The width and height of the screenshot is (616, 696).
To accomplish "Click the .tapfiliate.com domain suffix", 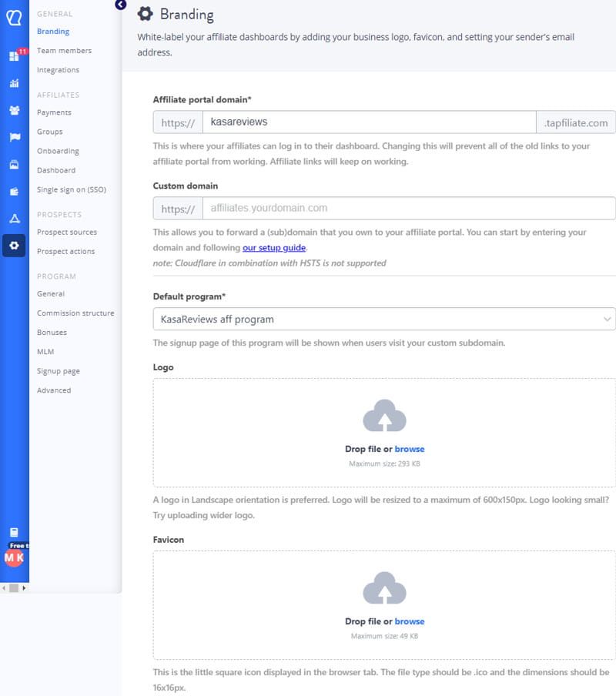I will tap(576, 122).
